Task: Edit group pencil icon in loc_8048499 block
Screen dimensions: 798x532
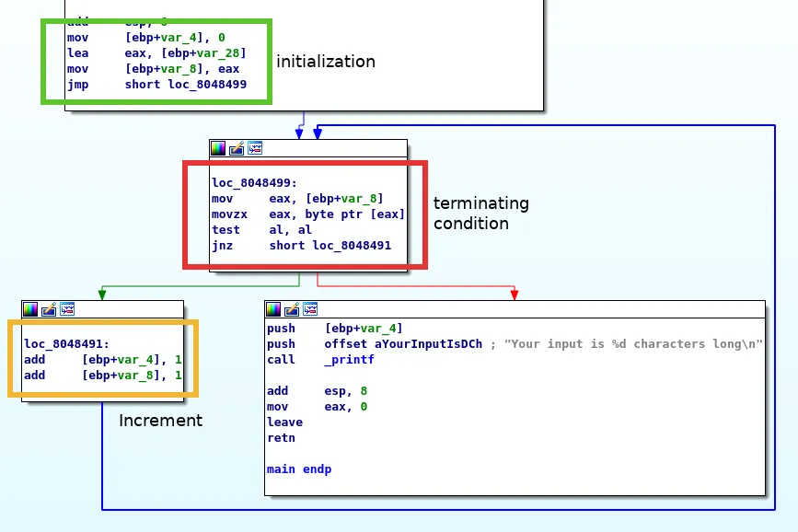Action: 237,148
